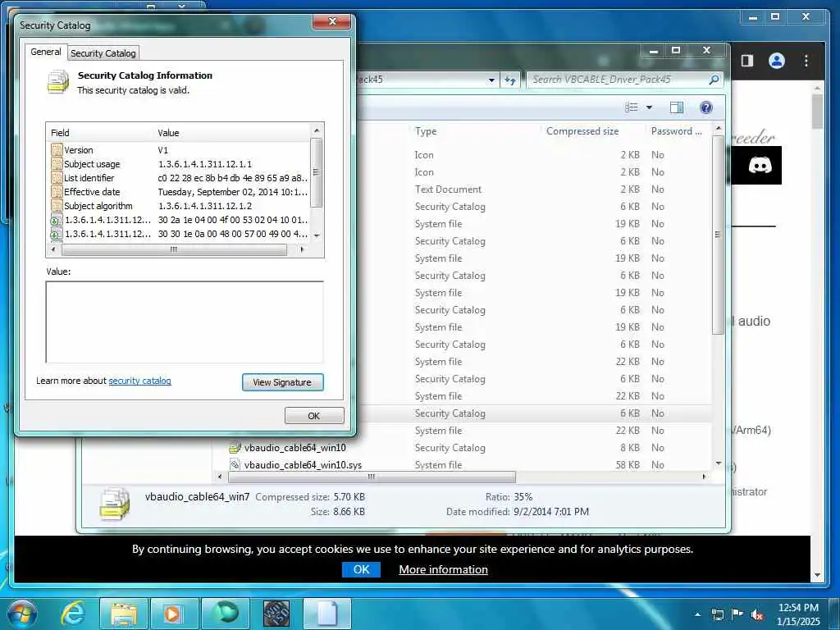Open Windows Media Player from taskbar
The height and width of the screenshot is (630, 840).
coord(174,614)
